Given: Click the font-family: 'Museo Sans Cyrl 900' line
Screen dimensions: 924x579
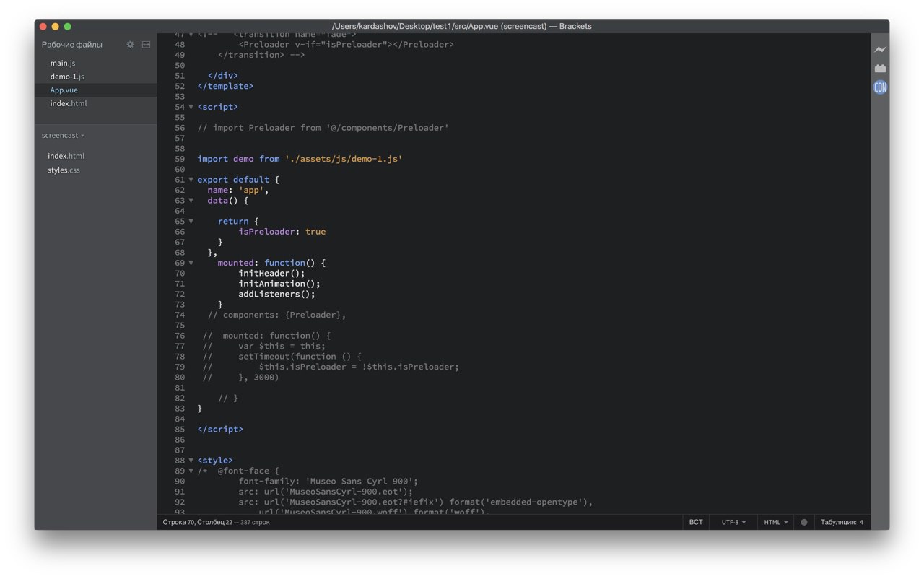Looking at the screenshot, I should pyautogui.click(x=328, y=482).
